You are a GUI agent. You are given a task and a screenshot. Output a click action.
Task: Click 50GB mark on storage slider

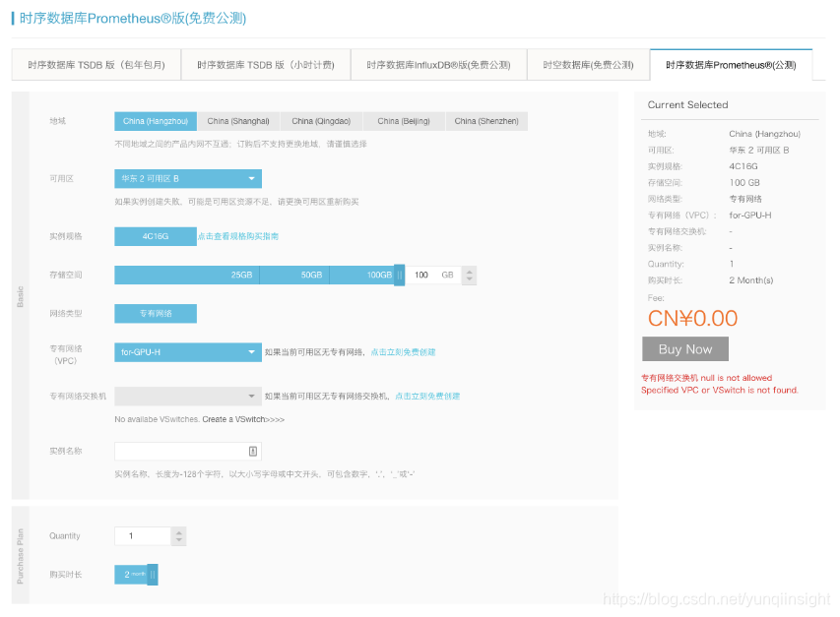pyautogui.click(x=311, y=275)
